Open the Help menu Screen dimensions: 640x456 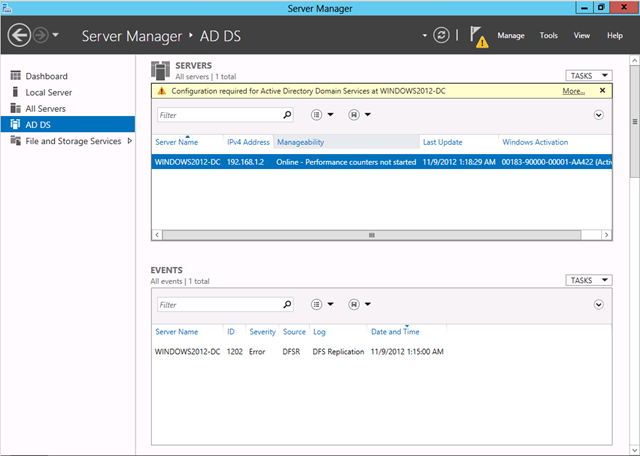(615, 36)
